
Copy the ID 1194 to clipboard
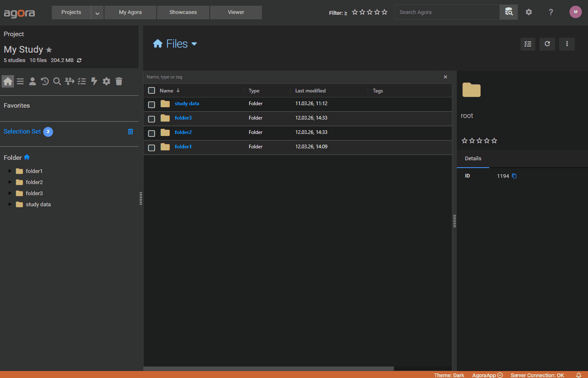tap(514, 176)
